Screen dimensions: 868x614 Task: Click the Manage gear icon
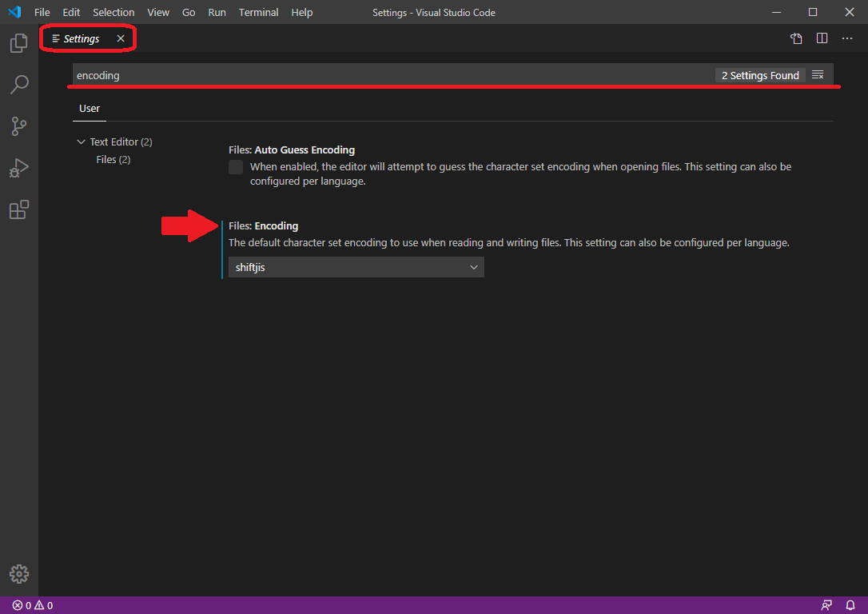point(19,574)
